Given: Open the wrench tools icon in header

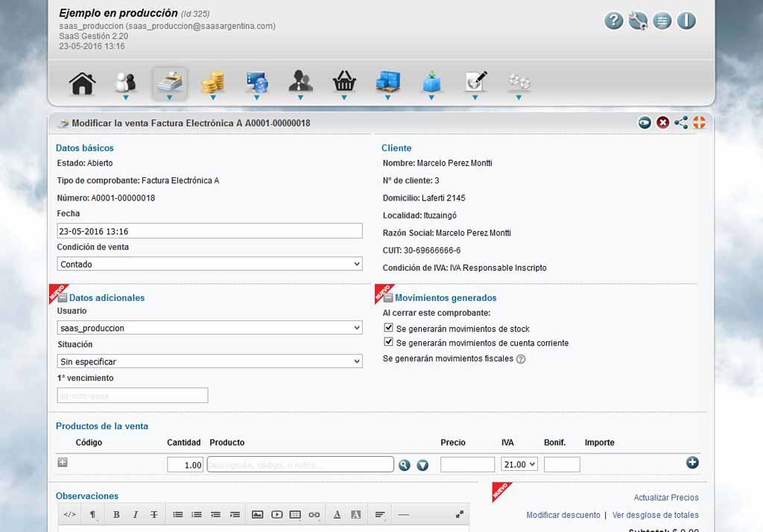Looking at the screenshot, I should coord(638,21).
